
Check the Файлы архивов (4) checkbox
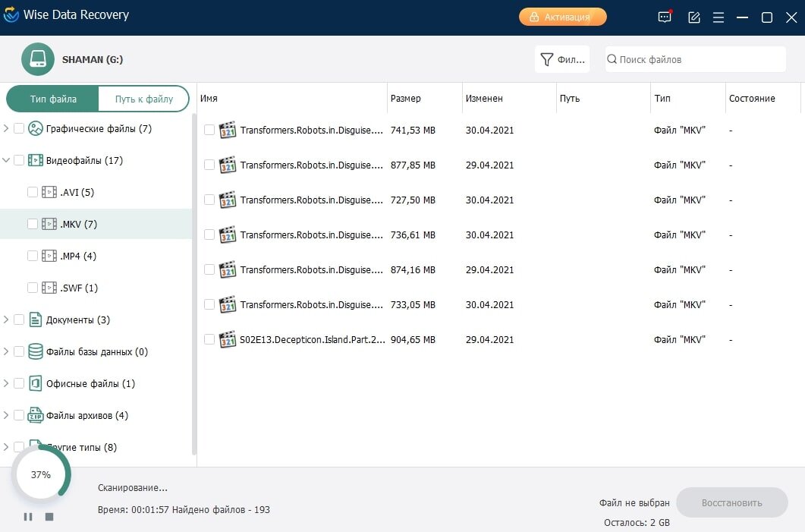(19, 415)
